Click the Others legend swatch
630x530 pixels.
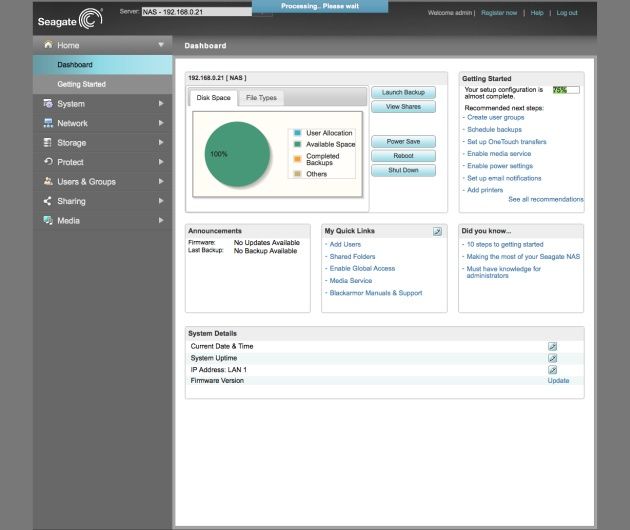click(298, 174)
